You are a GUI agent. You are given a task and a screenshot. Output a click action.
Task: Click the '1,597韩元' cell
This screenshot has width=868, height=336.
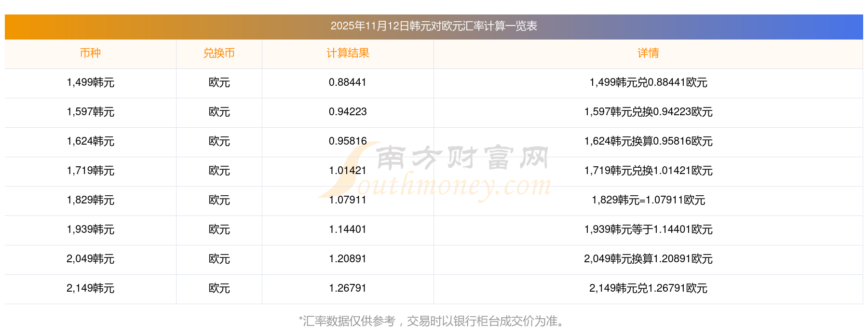click(x=90, y=112)
